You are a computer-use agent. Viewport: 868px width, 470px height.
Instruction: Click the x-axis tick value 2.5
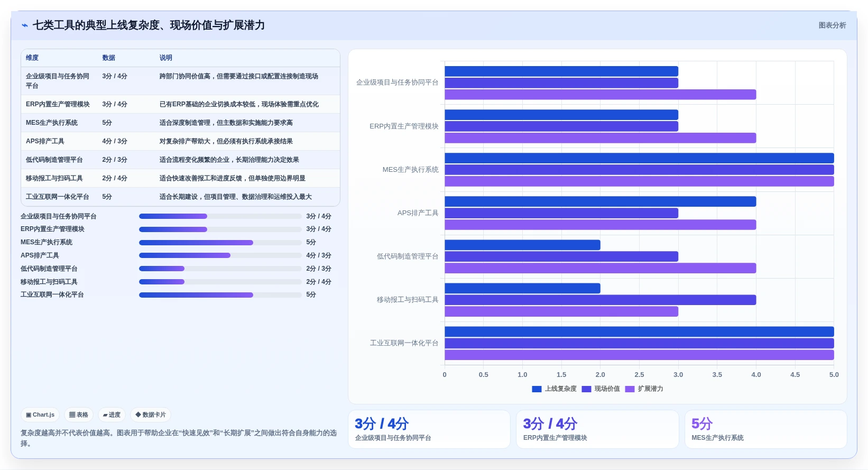point(639,375)
